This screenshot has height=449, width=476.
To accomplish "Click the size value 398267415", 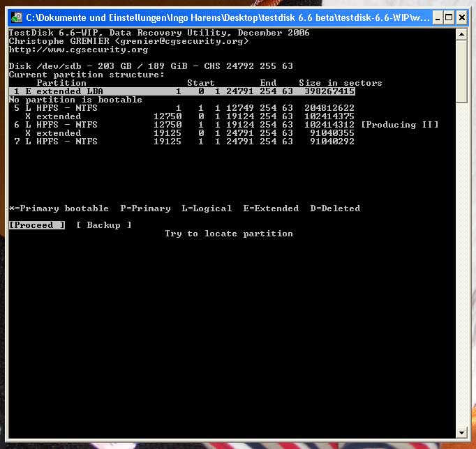I will click(329, 91).
